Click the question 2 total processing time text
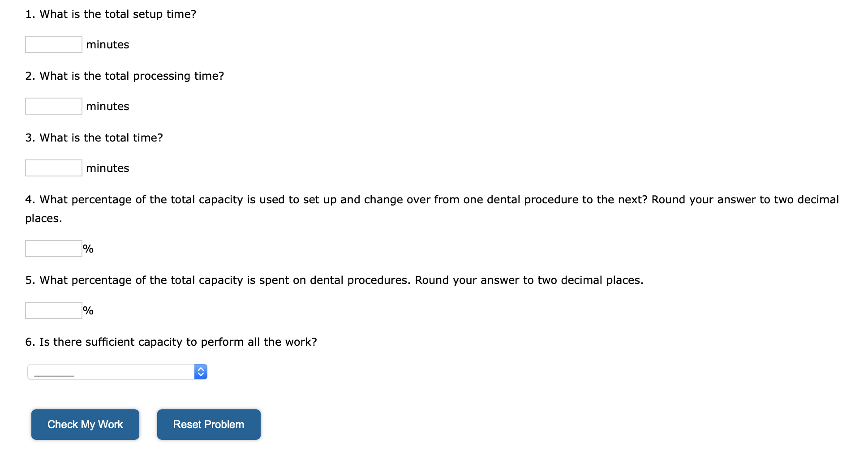The height and width of the screenshot is (455, 868). [125, 76]
